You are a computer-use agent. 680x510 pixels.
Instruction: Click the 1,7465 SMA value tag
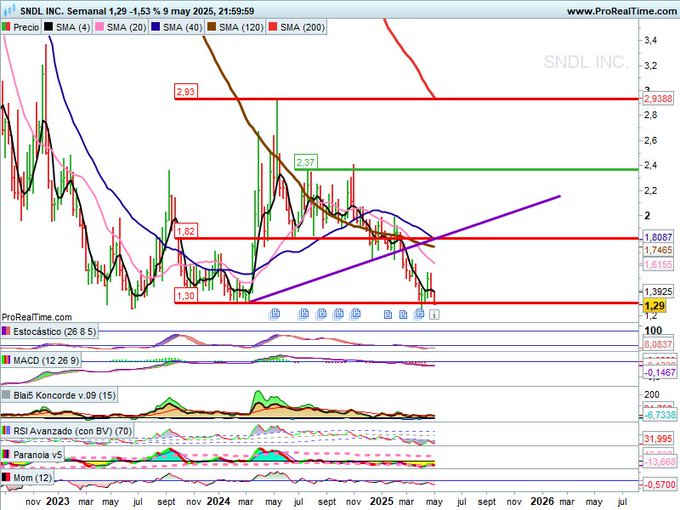point(658,250)
